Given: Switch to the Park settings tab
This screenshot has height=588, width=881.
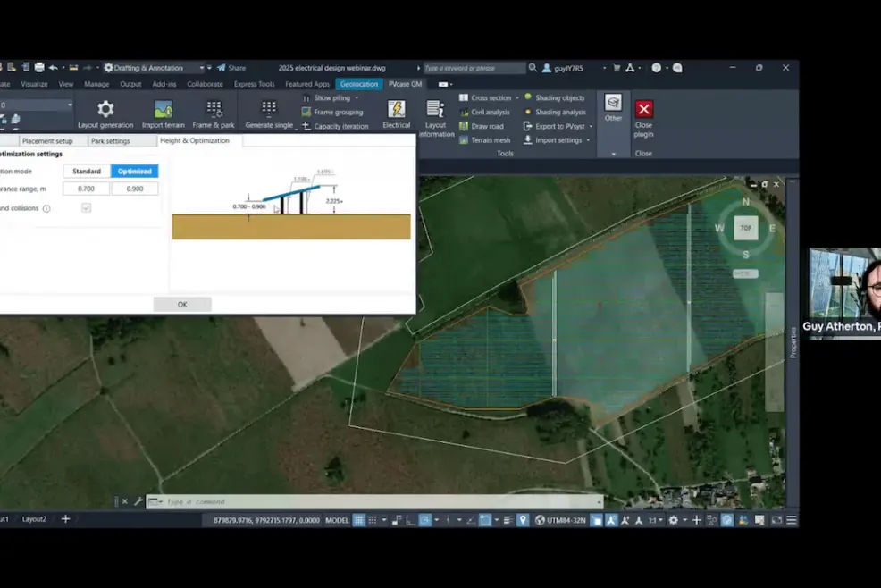Looking at the screenshot, I should [x=110, y=141].
